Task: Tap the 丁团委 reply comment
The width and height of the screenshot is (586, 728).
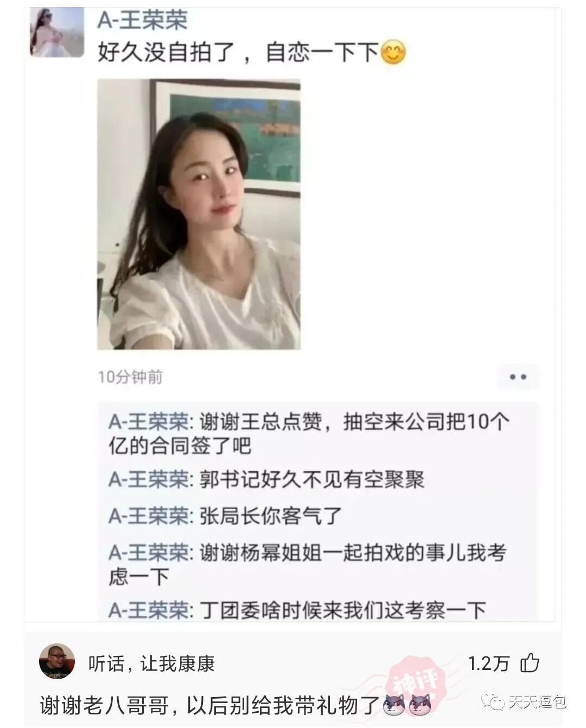Action: [x=297, y=610]
